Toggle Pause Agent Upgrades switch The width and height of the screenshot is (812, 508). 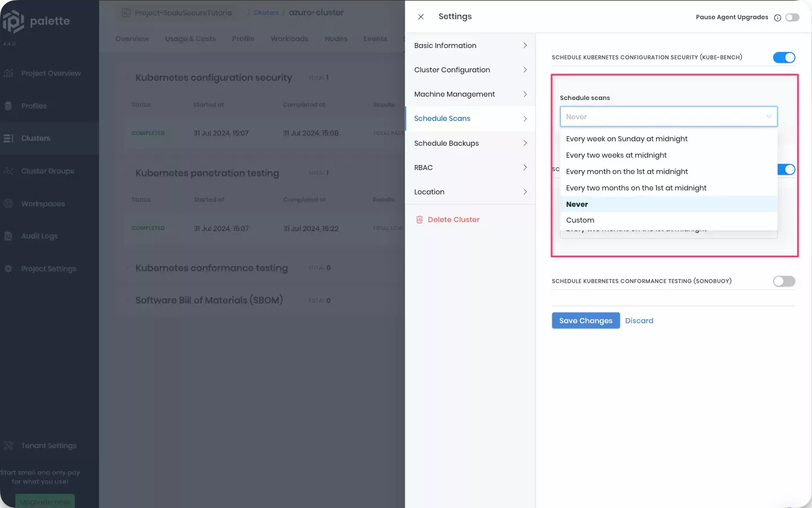[x=792, y=18]
